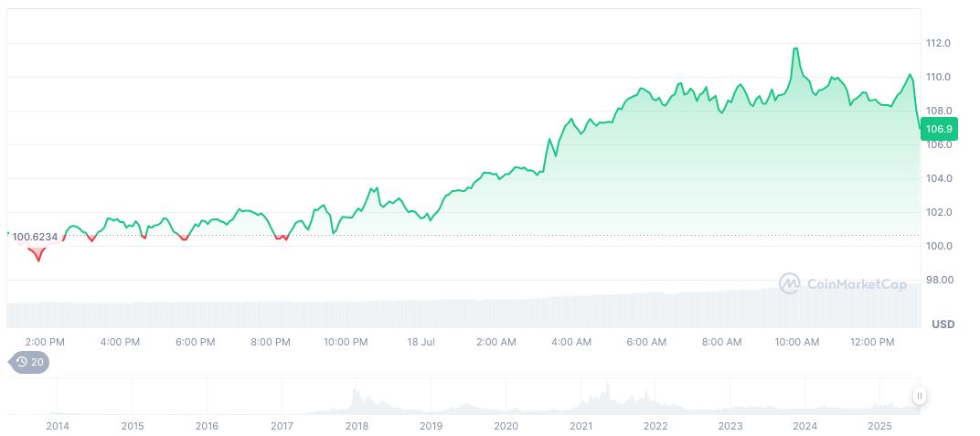Click the CoinMarketCap watermark logo
Viewport: 980px width, 436px height.
coord(842,284)
